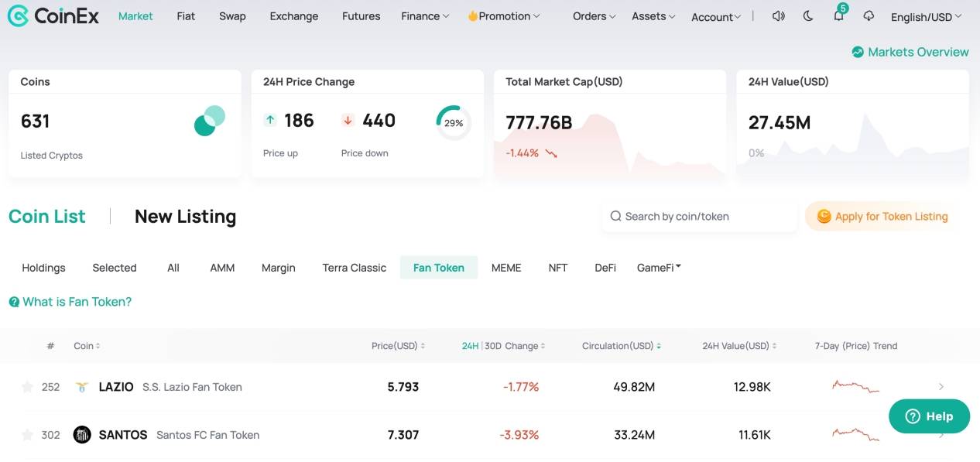Open Exchange page

click(x=294, y=16)
